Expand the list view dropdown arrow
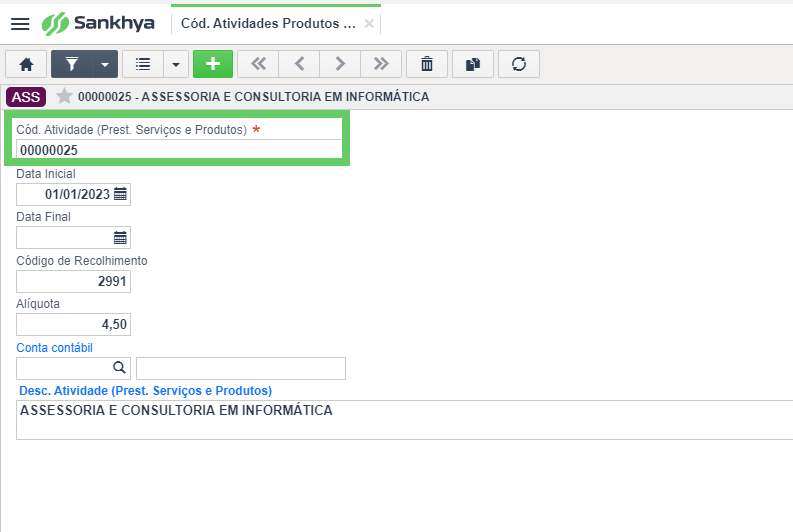The image size is (793, 532). (x=176, y=64)
